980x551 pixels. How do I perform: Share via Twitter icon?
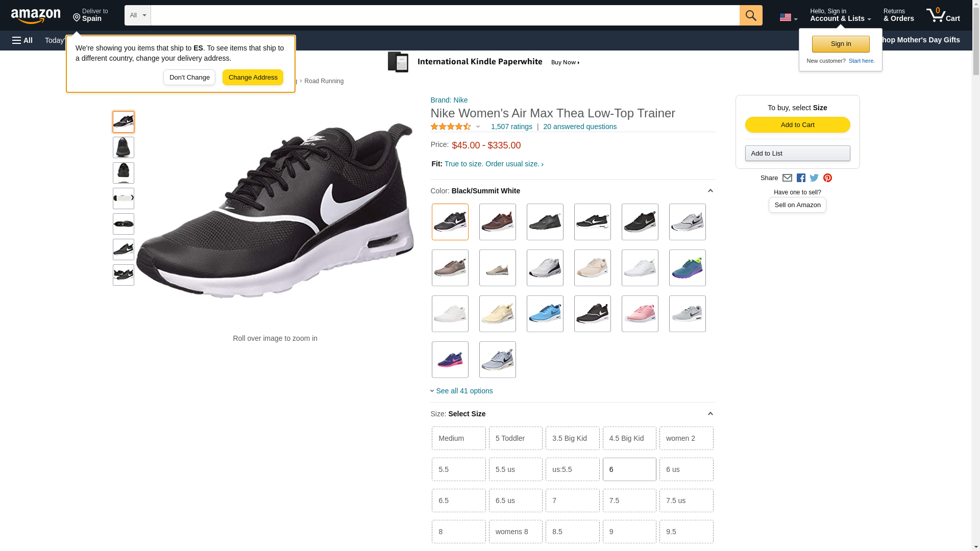pyautogui.click(x=814, y=178)
